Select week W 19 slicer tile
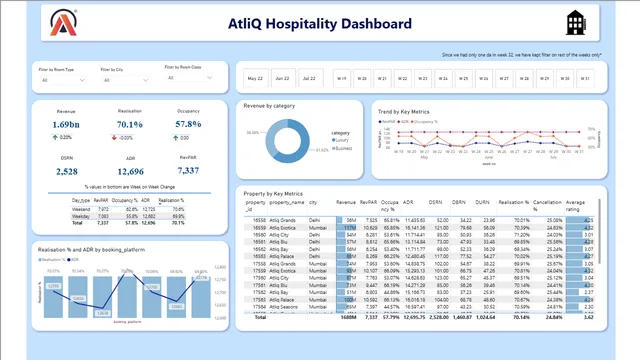 pyautogui.click(x=342, y=78)
